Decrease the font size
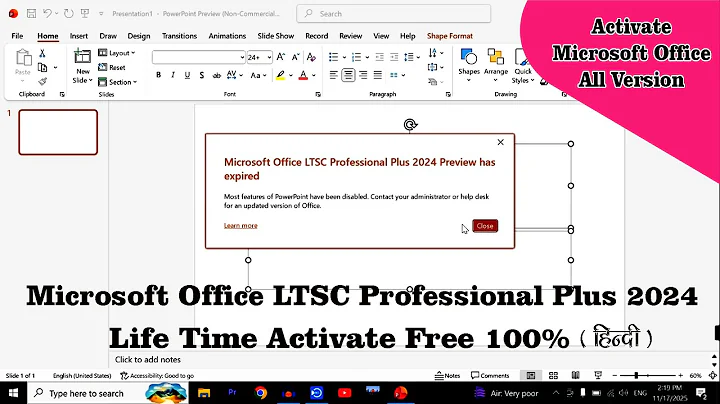The image size is (720, 404). 295,57
